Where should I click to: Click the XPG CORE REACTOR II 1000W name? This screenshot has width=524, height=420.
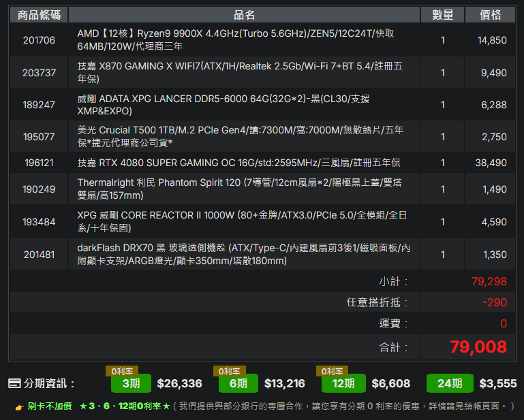242,221
